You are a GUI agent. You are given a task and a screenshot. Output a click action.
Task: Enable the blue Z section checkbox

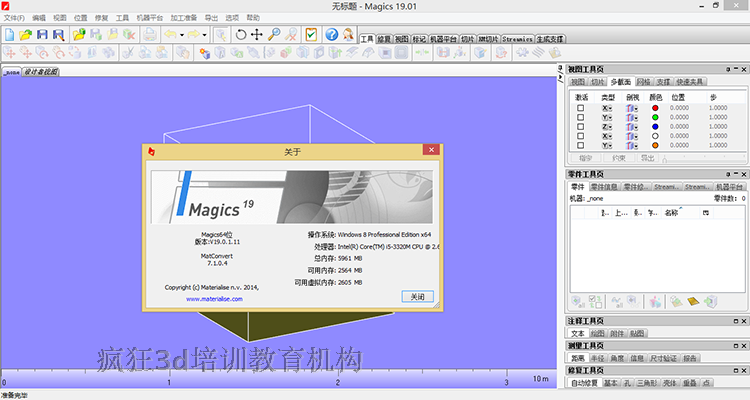pos(580,127)
